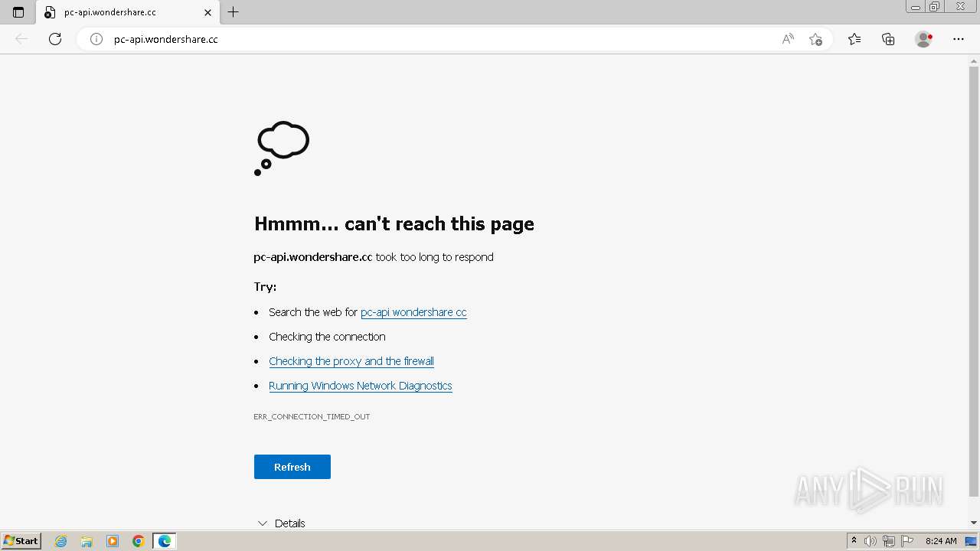
Task: Add this page to favorites star icon
Action: pyautogui.click(x=815, y=39)
